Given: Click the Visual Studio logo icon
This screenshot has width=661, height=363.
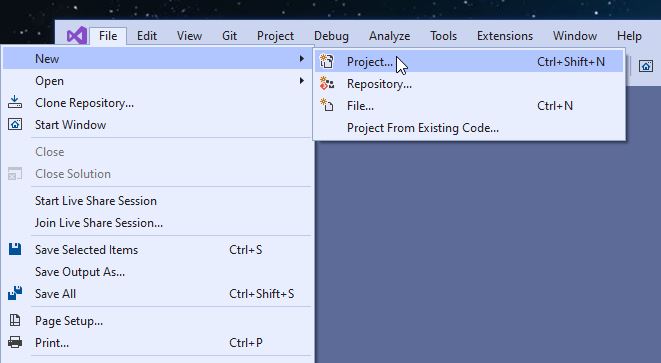Looking at the screenshot, I should click(x=77, y=35).
